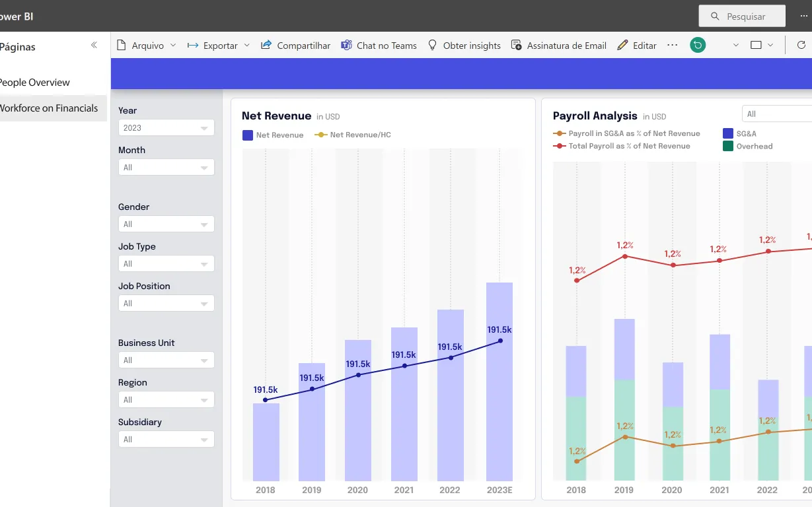The height and width of the screenshot is (507, 812).
Task: Click the 2018 Net Revenue bar
Action: (x=266, y=442)
